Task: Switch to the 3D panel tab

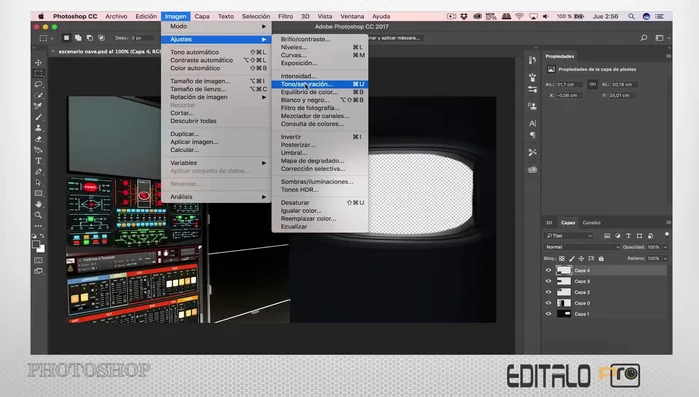Action: click(x=549, y=222)
